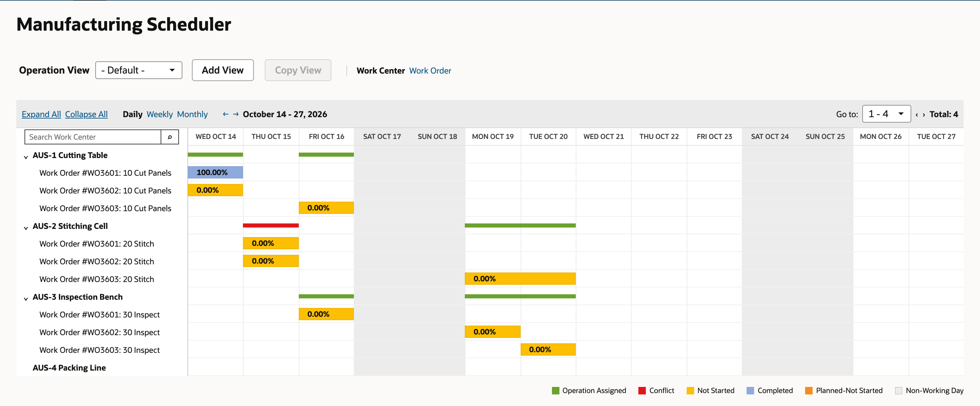Select the Work Center view
Screen dimensions: 980x406
click(x=380, y=71)
